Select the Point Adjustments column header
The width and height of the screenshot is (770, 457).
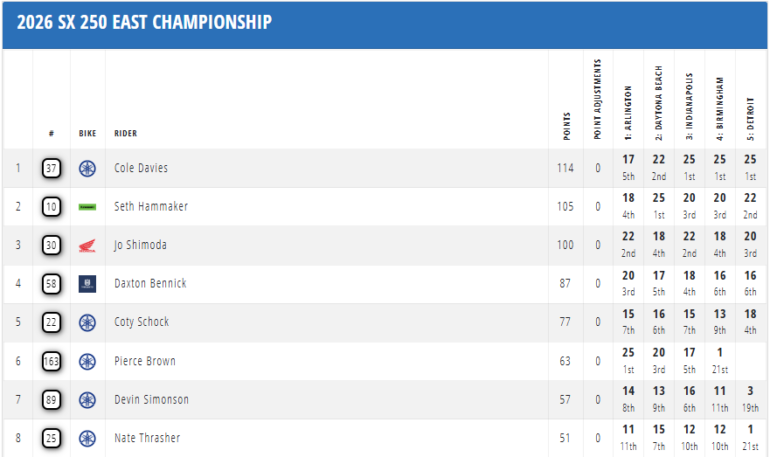pyautogui.click(x=597, y=99)
